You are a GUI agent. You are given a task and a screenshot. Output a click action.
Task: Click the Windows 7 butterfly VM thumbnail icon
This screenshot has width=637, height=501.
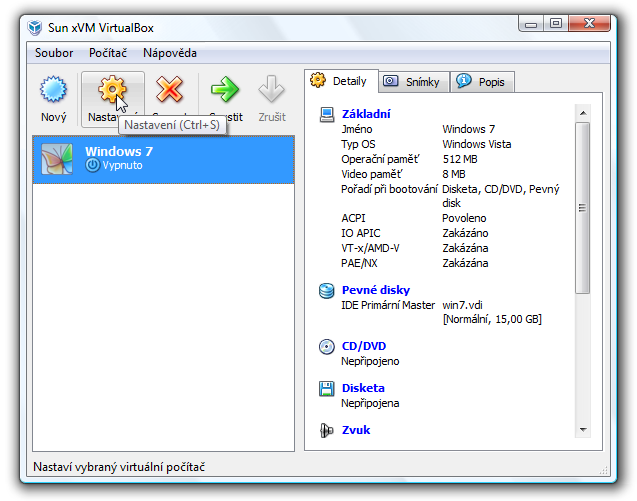57,159
